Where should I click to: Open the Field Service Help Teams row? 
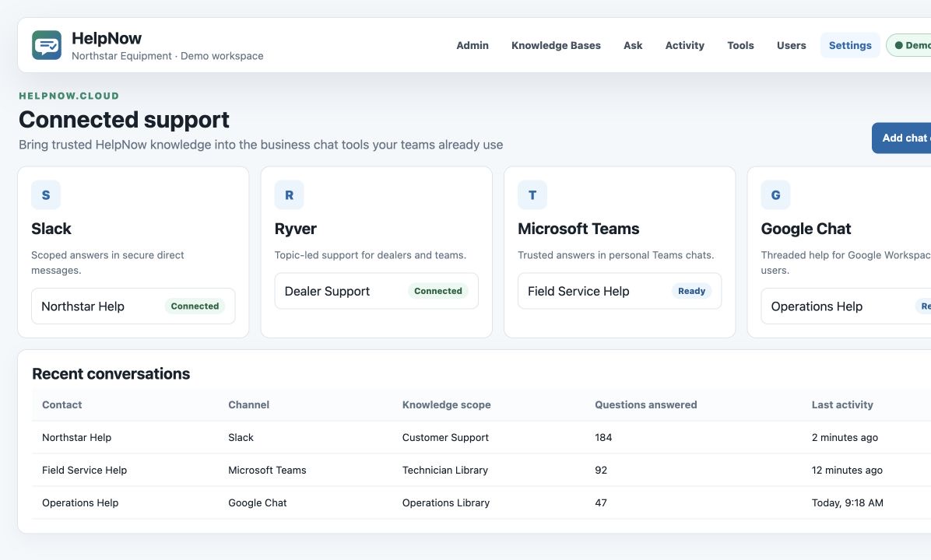click(x=620, y=291)
